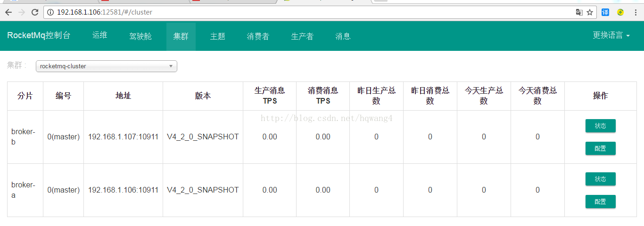
Task: Click V4_2_0_SNAPSHOT in broker-a row
Action: click(203, 190)
